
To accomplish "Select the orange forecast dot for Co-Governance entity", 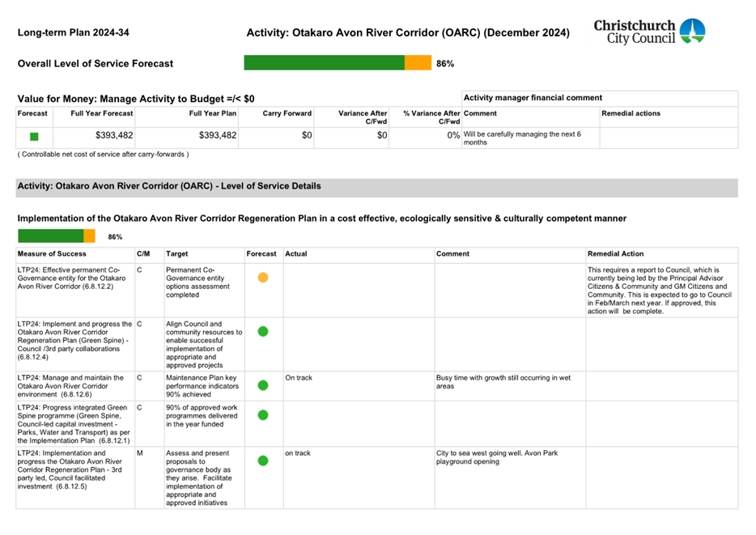I will [x=263, y=278].
